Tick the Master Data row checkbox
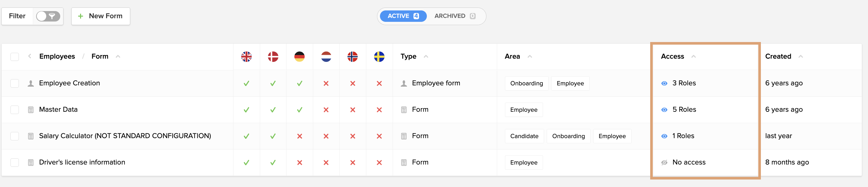This screenshot has width=868, height=187. pyautogui.click(x=15, y=109)
